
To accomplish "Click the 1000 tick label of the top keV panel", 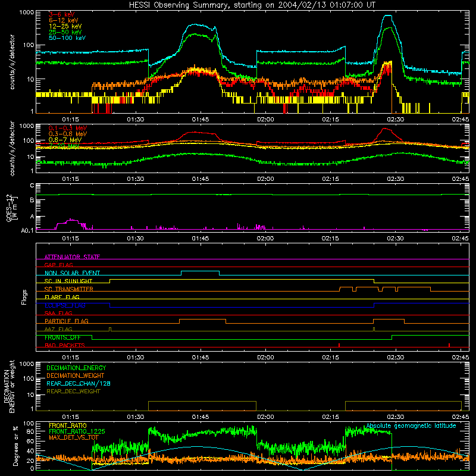I will pos(27,12).
